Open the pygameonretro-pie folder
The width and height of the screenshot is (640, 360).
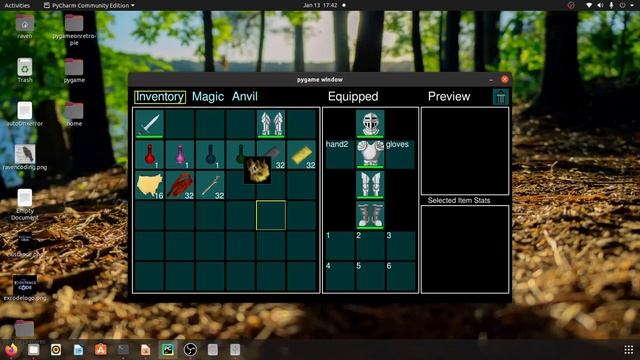pyautogui.click(x=74, y=30)
